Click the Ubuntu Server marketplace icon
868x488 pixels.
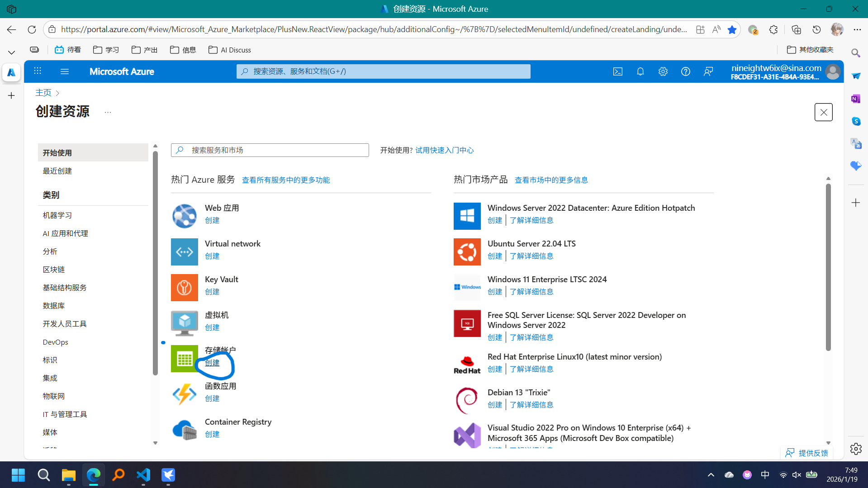(467, 252)
